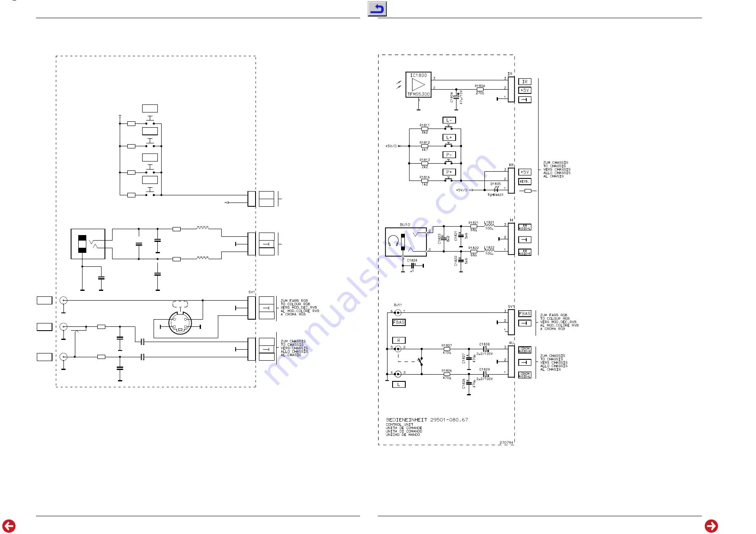
Task: Click the C1829 capacitor label
Action: click(484, 370)
